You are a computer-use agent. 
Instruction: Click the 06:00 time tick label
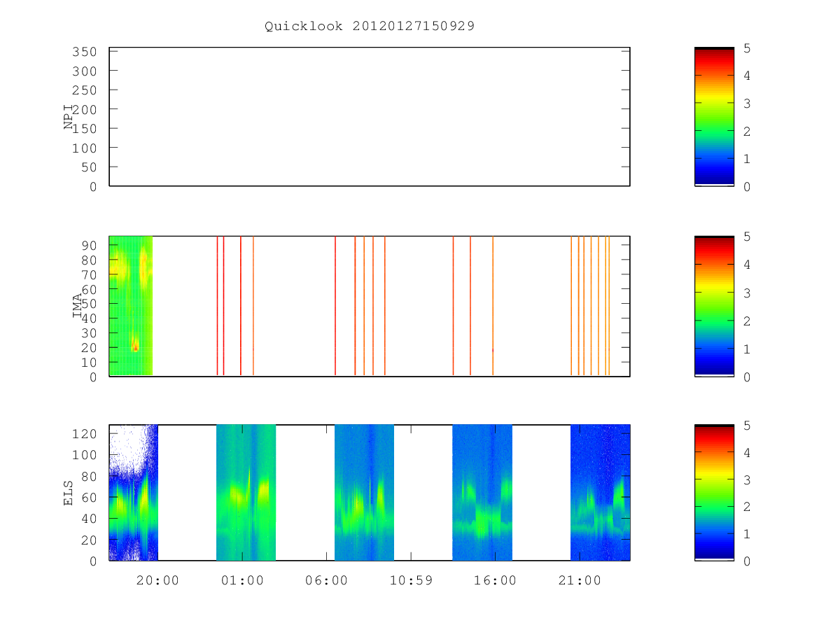pos(327,580)
